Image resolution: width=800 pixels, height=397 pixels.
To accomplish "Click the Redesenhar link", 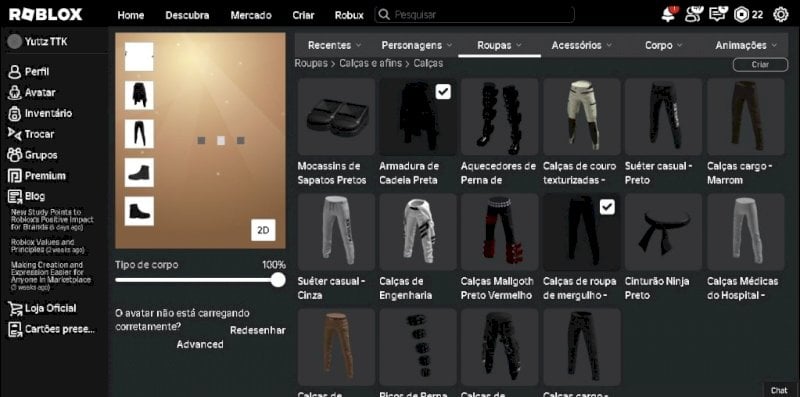I will [258, 330].
